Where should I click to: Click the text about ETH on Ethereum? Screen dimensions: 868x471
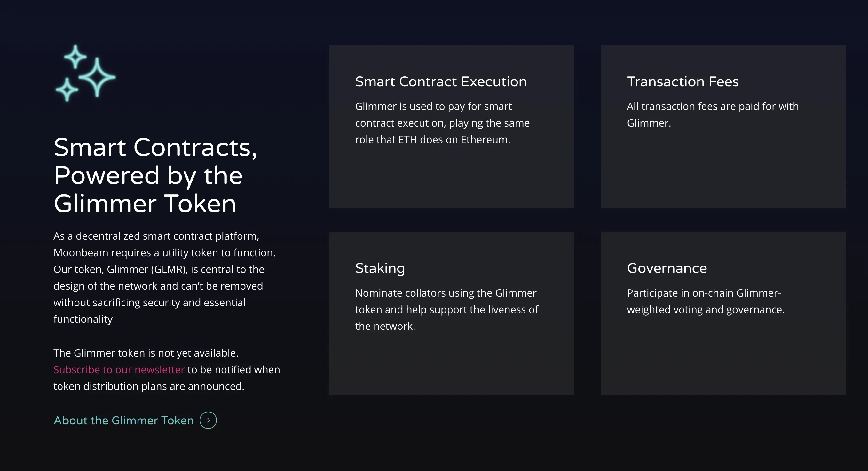coord(433,139)
